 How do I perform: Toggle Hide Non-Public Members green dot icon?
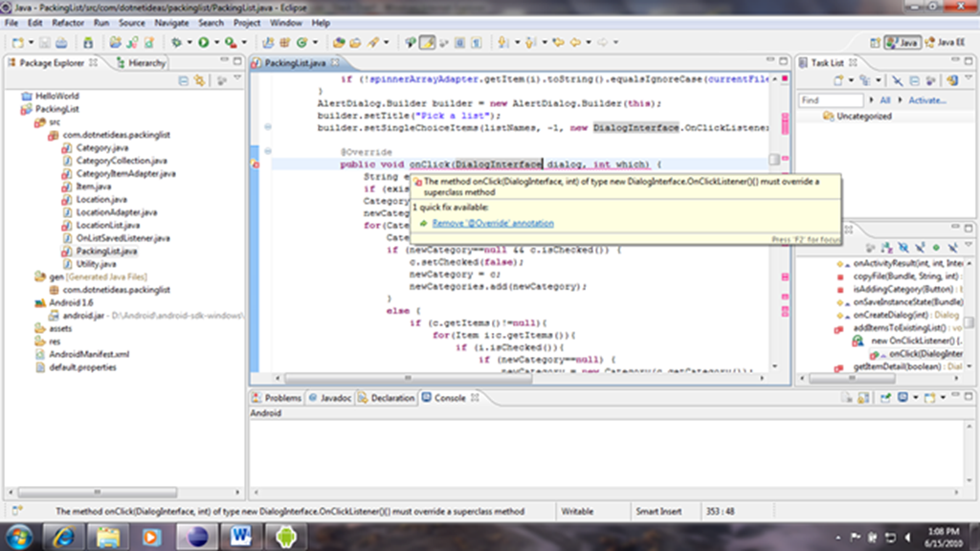pyautogui.click(x=936, y=248)
